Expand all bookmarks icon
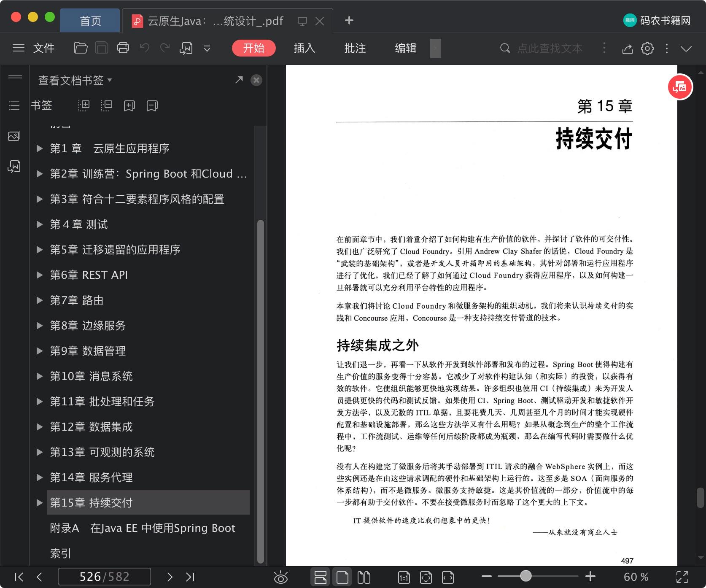 click(x=84, y=105)
